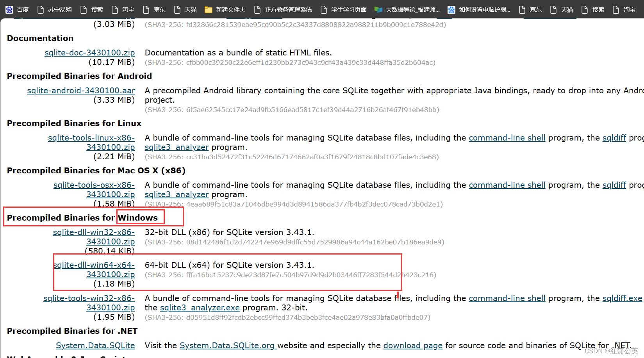Open 天猫 bookmark beside 新建文件夹

(185, 9)
